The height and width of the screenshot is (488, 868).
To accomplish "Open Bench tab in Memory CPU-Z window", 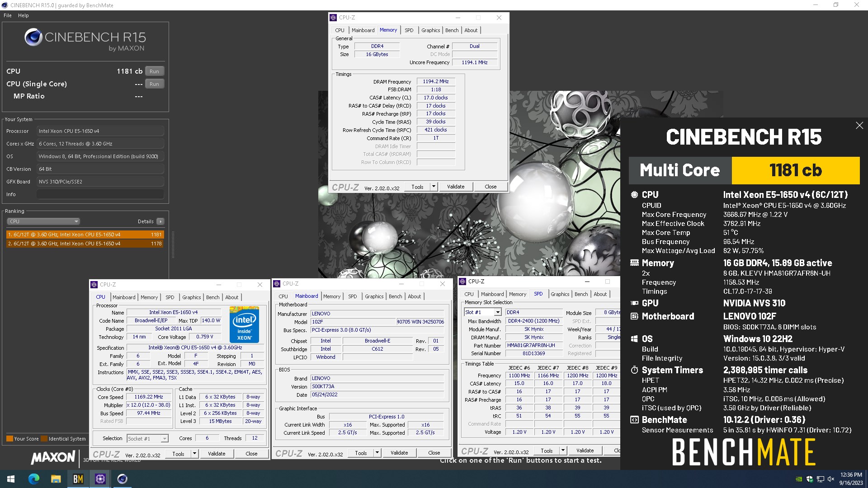I will [452, 30].
